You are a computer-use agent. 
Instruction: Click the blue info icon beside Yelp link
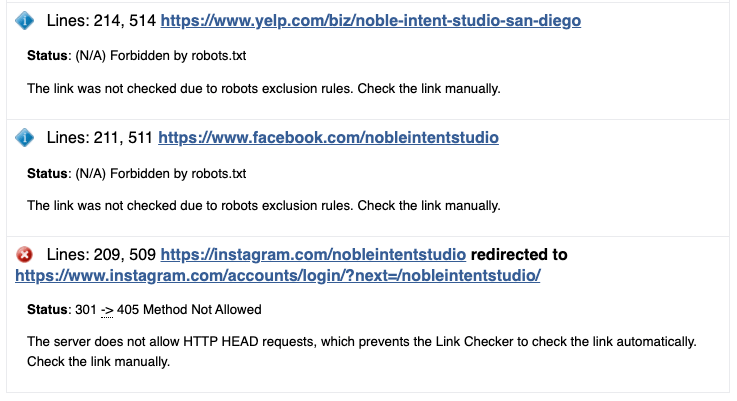coord(25,20)
